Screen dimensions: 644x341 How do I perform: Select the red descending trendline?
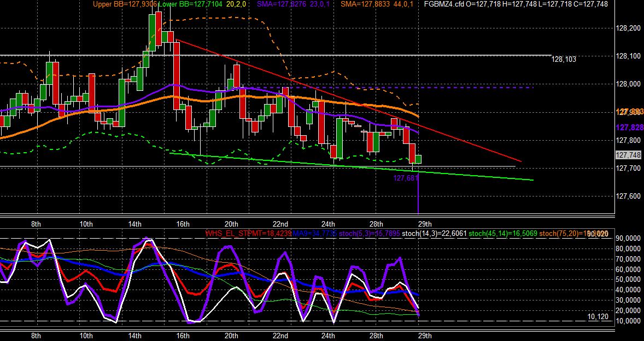[348, 100]
